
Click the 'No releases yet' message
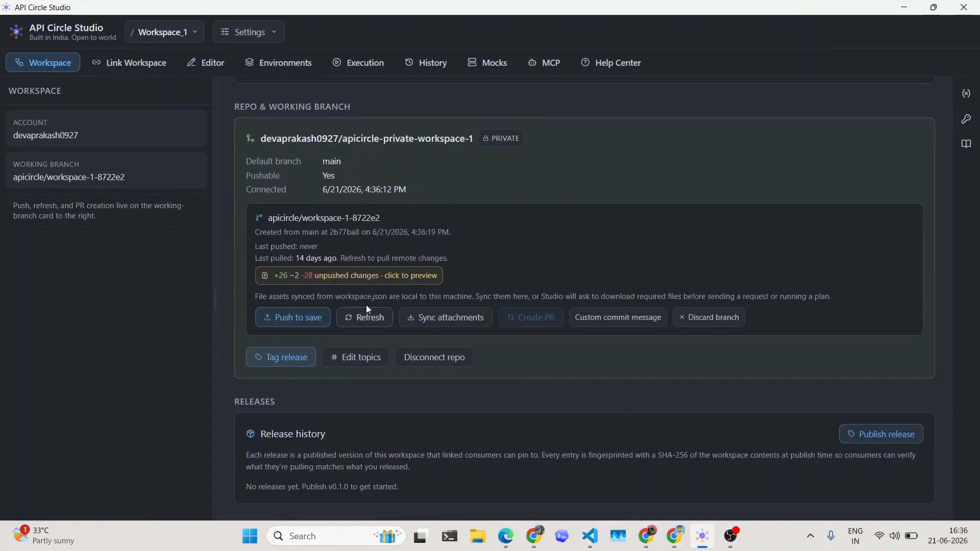pyautogui.click(x=322, y=487)
